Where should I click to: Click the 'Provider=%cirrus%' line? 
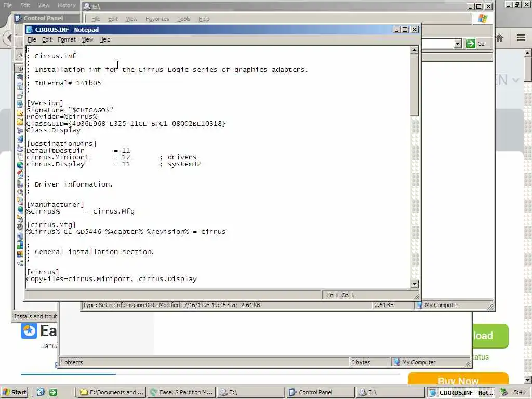(62, 117)
